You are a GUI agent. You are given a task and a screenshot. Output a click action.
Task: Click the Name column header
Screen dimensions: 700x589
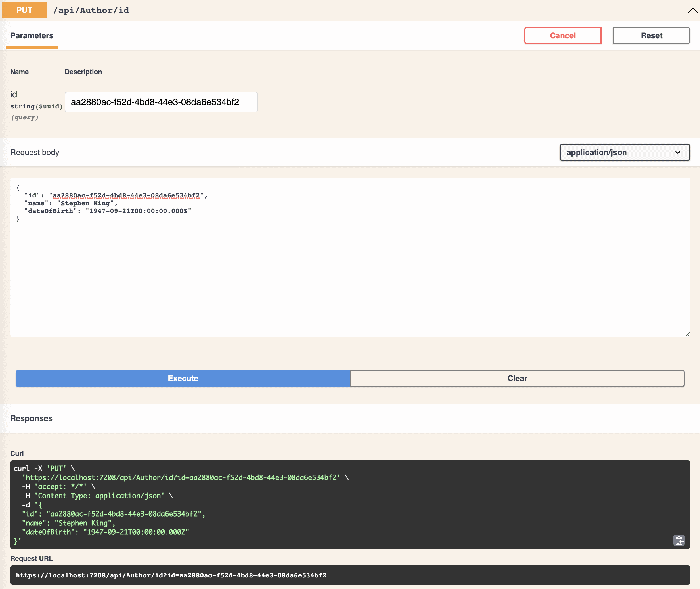(19, 72)
